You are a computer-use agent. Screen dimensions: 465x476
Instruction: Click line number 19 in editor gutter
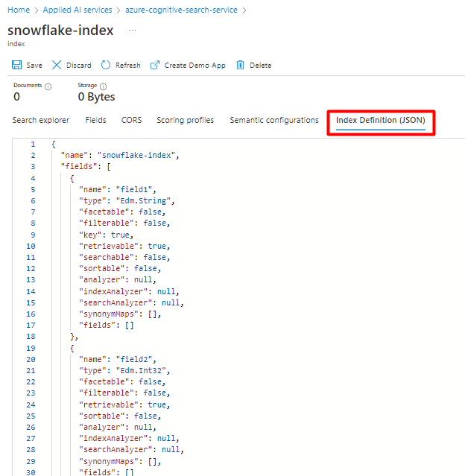point(31,348)
